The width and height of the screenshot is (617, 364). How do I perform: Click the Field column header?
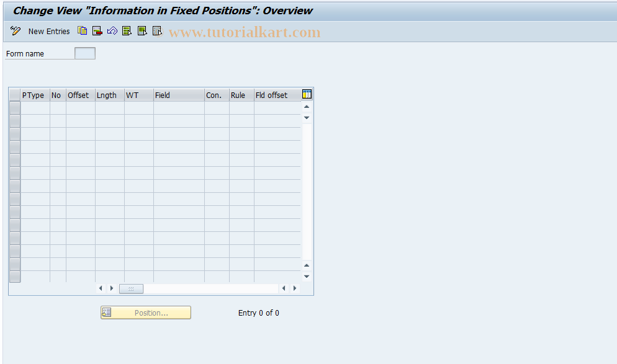179,95
